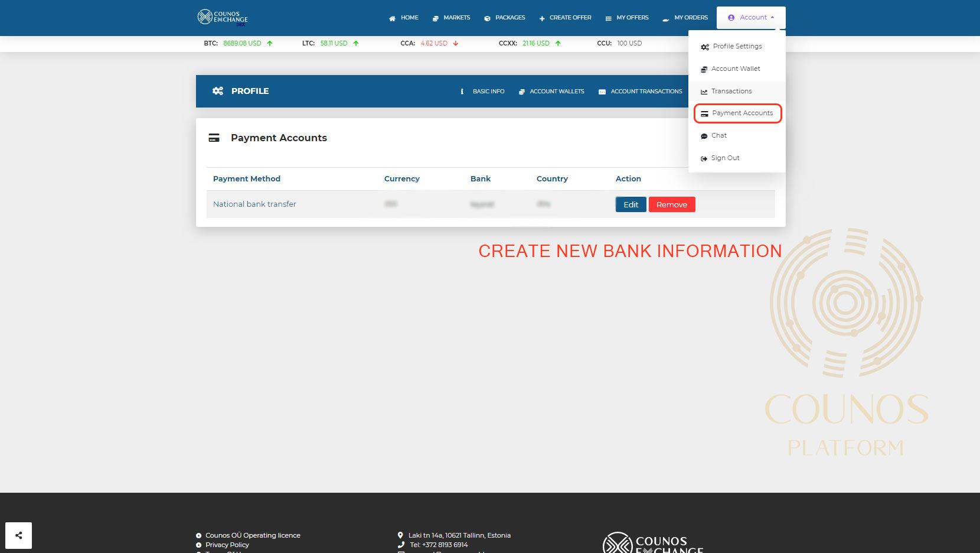Click the gears icon beside PROFILE heading
The width and height of the screenshot is (980, 553).
pos(218,91)
